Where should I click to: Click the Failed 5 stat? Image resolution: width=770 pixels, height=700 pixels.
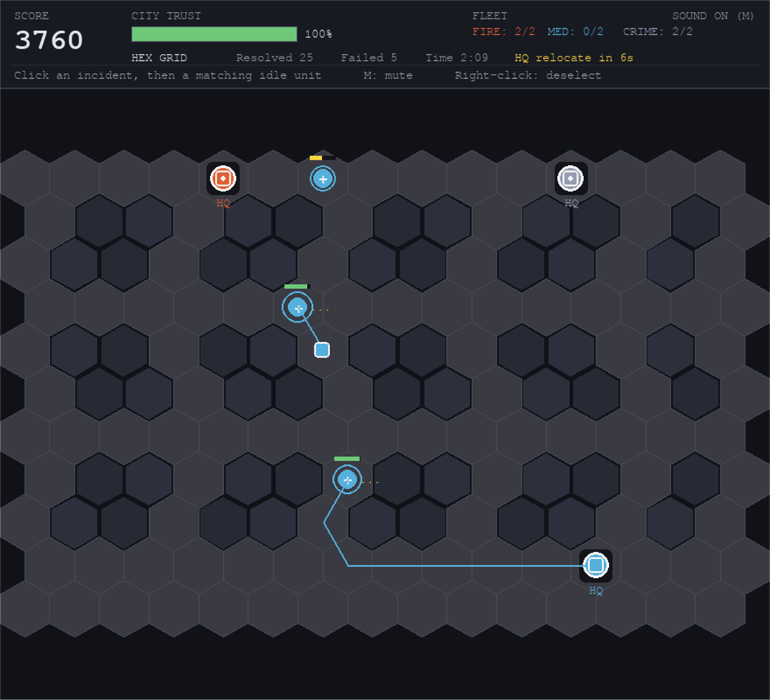pyautogui.click(x=369, y=58)
